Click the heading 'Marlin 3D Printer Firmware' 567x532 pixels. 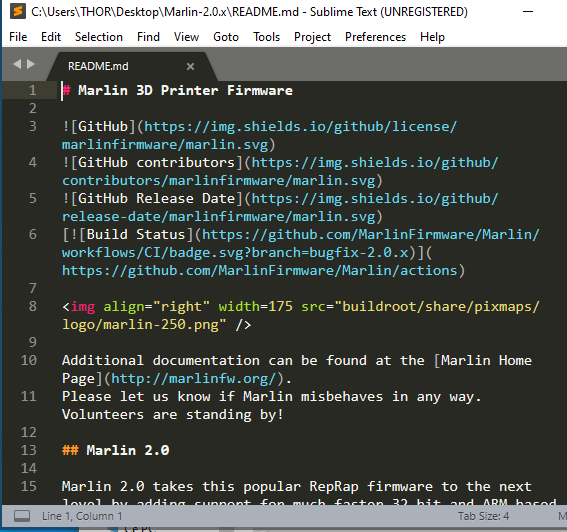tap(185, 90)
